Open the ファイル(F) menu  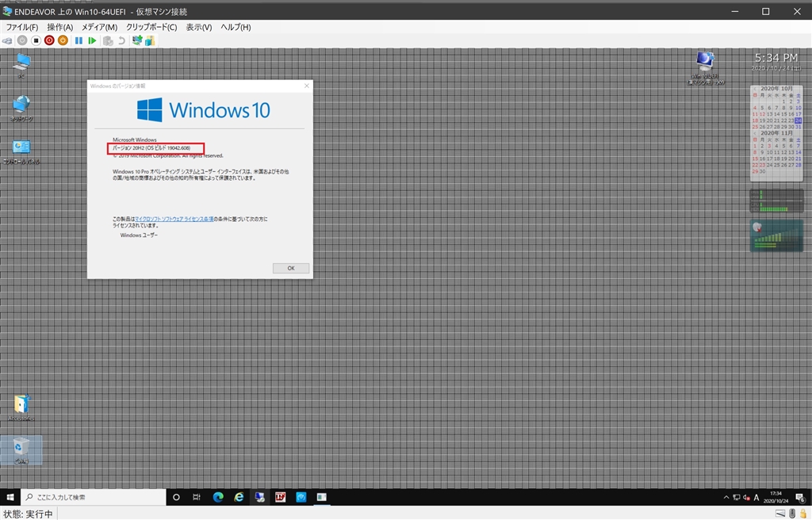[x=21, y=27]
